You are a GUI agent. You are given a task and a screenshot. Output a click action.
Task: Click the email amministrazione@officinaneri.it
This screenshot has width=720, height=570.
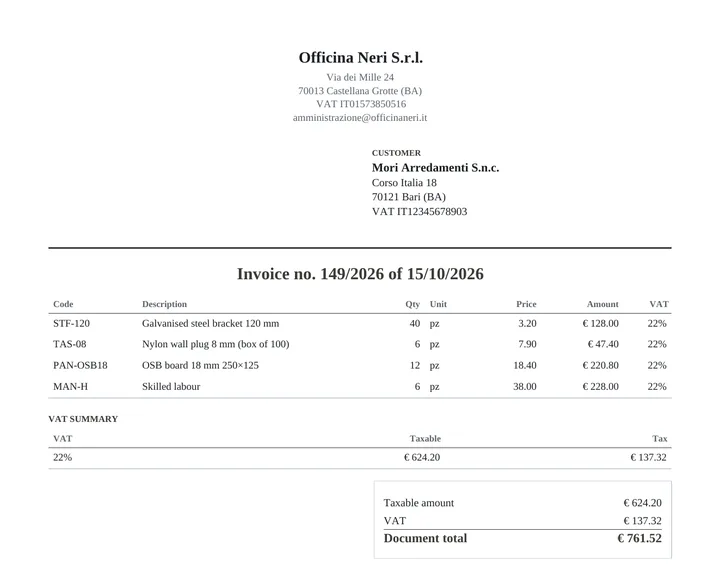pyautogui.click(x=360, y=118)
